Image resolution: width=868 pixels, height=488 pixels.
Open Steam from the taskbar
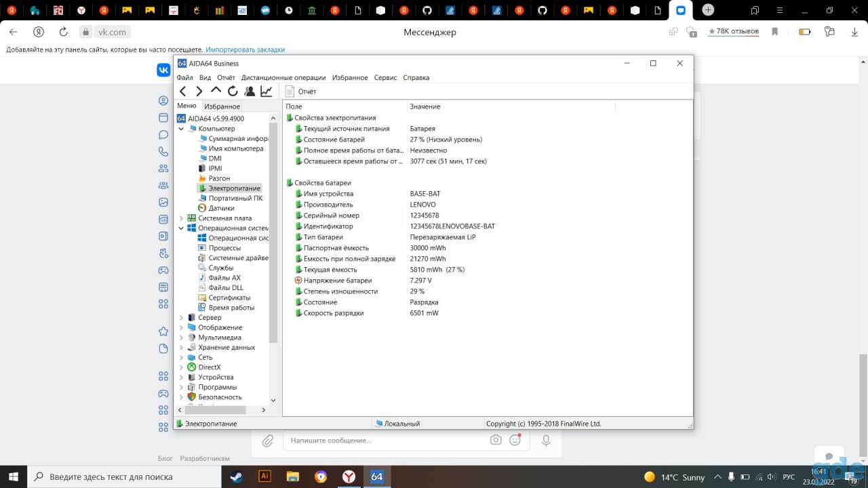click(x=237, y=476)
